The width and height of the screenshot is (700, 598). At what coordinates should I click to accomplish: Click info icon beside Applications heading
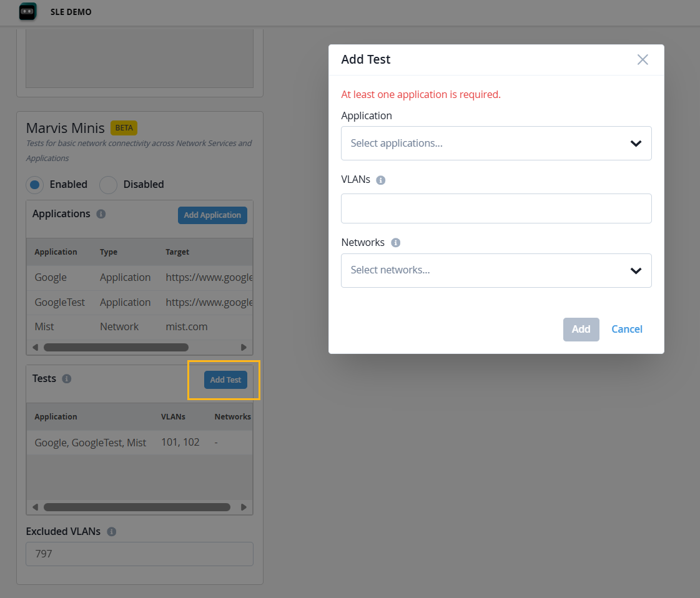(101, 214)
